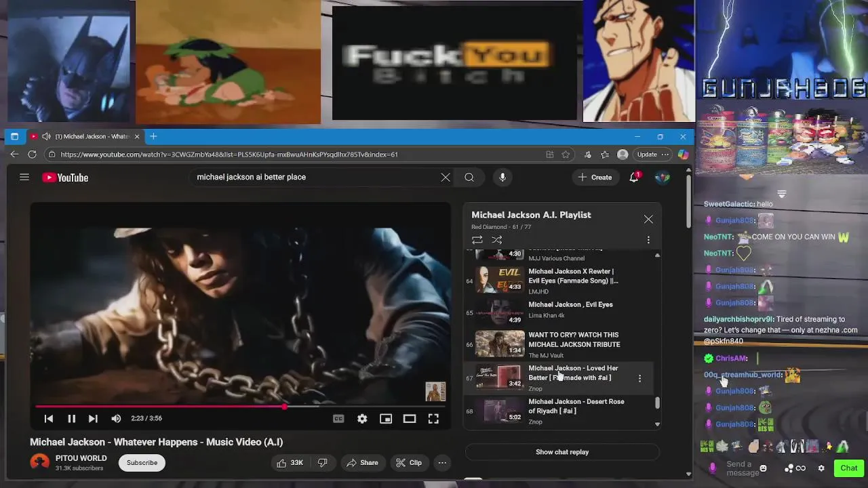The height and width of the screenshot is (488, 868).
Task: Play Michael Jackson X Rewter Evil Eyes
Action: 560,280
